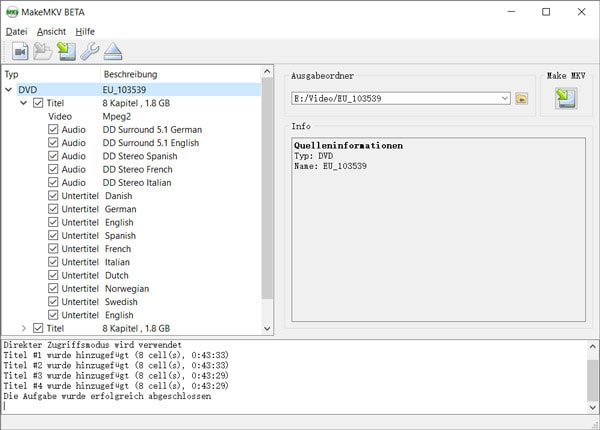Click the Make MKV button icon
The width and height of the screenshot is (600, 430).
(566, 98)
